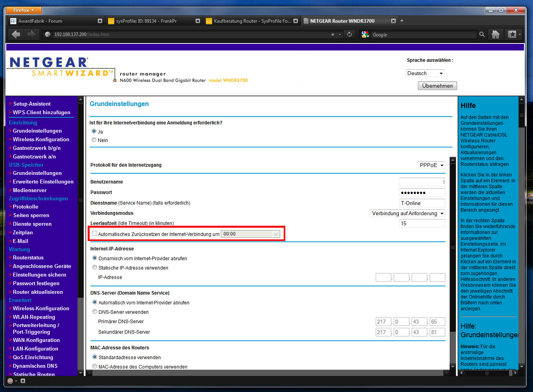Select Dynamisch vom Internet-Provider abrufen
Viewport: 533px width, 392px height.
[95, 258]
